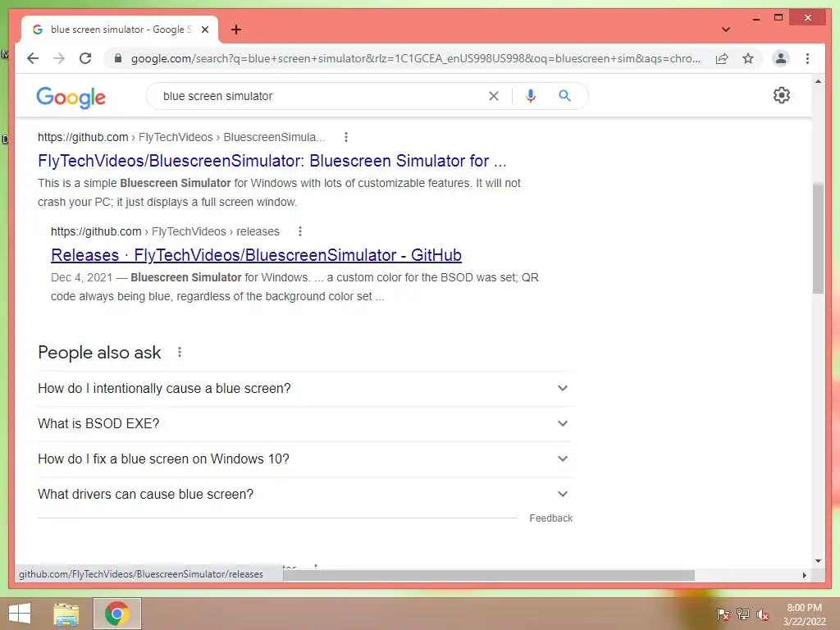Clear the search box with X
This screenshot has width=840, height=630.
pos(493,96)
